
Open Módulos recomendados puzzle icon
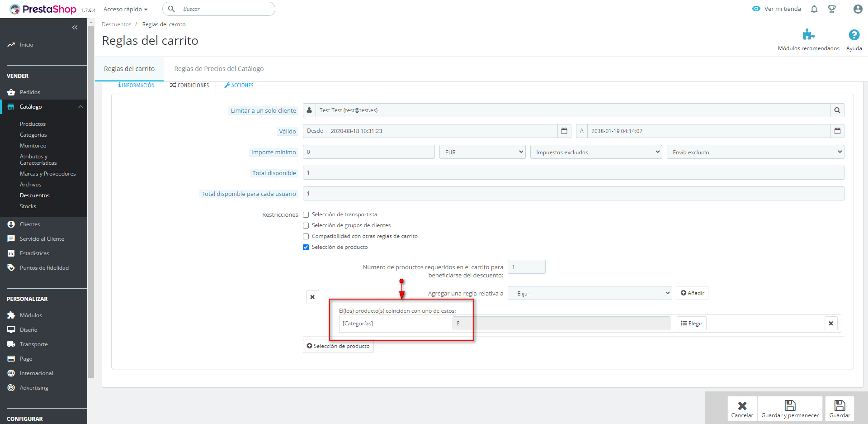(x=808, y=35)
